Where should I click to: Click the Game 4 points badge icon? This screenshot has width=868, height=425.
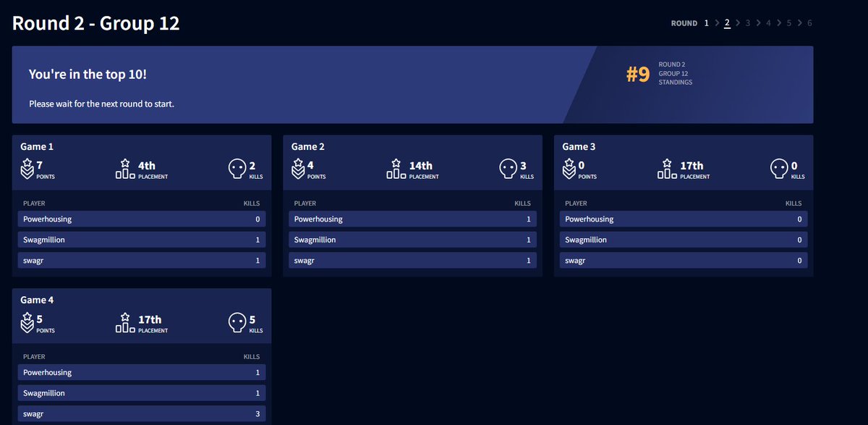27,322
